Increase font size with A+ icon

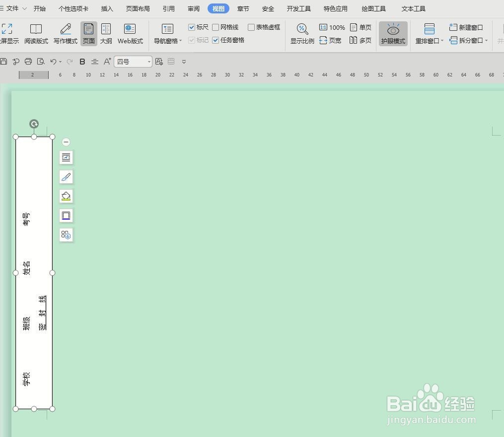(107, 61)
